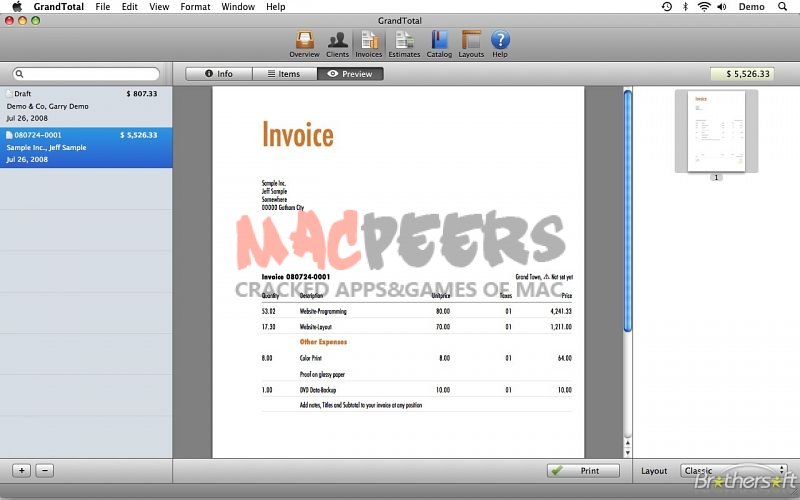Open the Format menu
The image size is (800, 500).
(195, 7)
